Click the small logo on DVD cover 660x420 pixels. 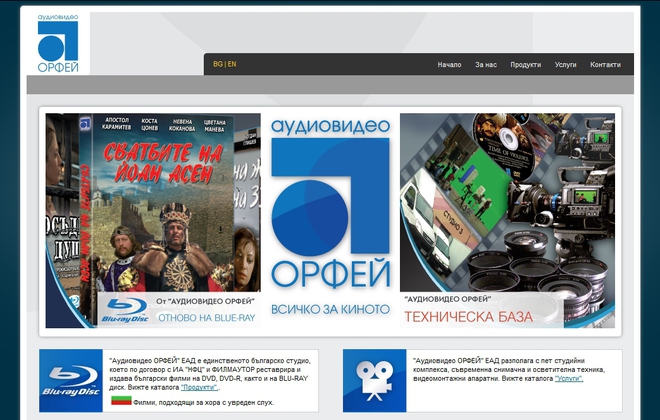tap(85, 123)
